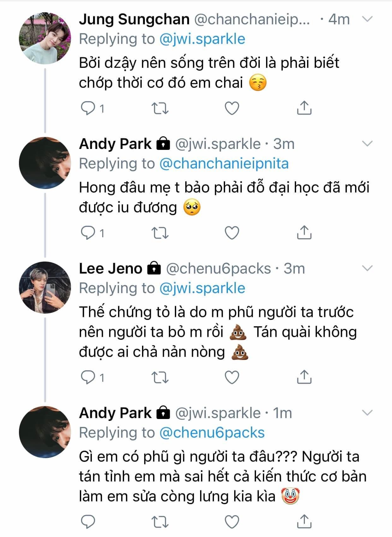
Task: Open @chanchanieipnita mention link
Action: coord(224,164)
